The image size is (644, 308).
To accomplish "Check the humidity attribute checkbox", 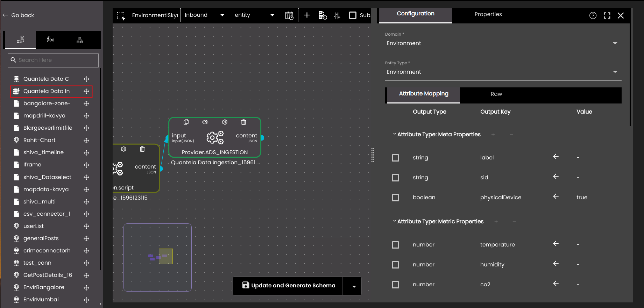I will point(396,265).
